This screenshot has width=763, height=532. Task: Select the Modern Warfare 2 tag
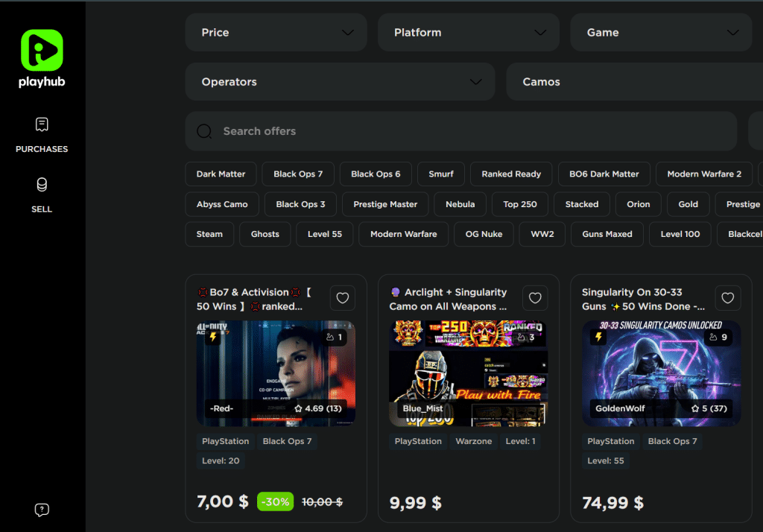click(704, 174)
